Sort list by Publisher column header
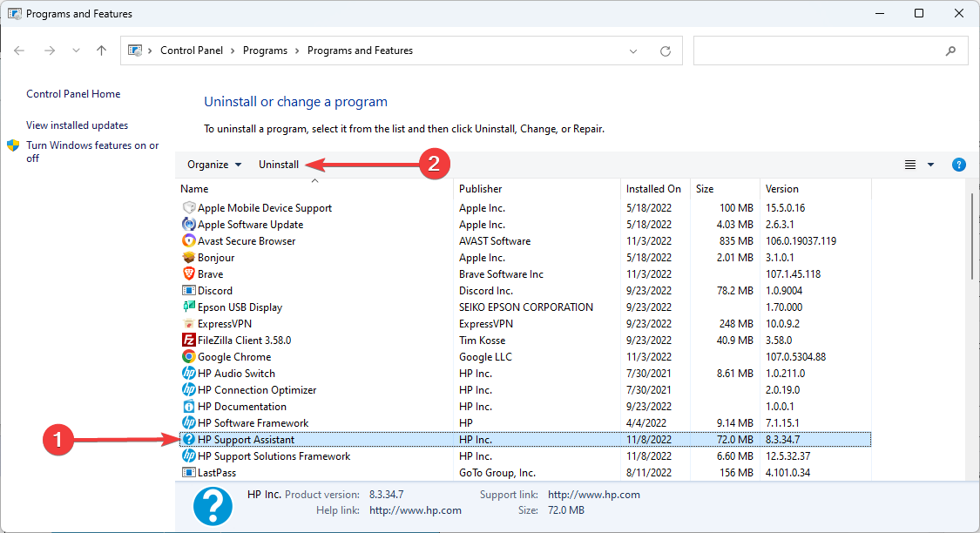This screenshot has height=533, width=980. tap(481, 189)
